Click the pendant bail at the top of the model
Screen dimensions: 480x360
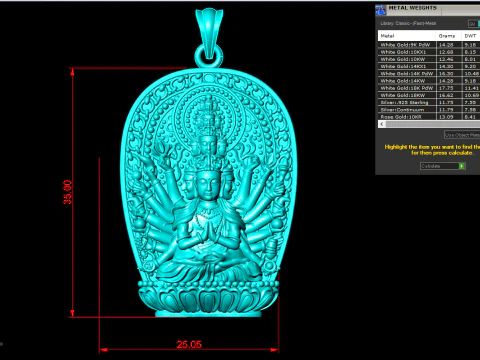point(209,34)
